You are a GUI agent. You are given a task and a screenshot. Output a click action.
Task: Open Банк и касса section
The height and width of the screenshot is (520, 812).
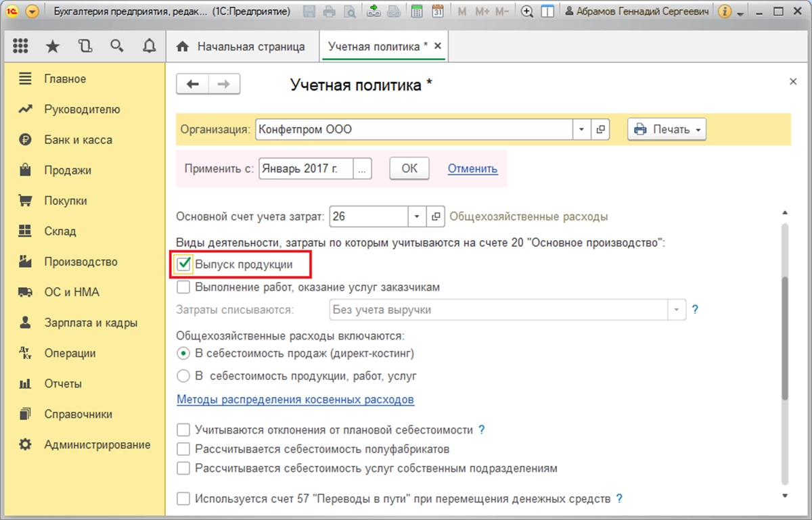pos(78,140)
